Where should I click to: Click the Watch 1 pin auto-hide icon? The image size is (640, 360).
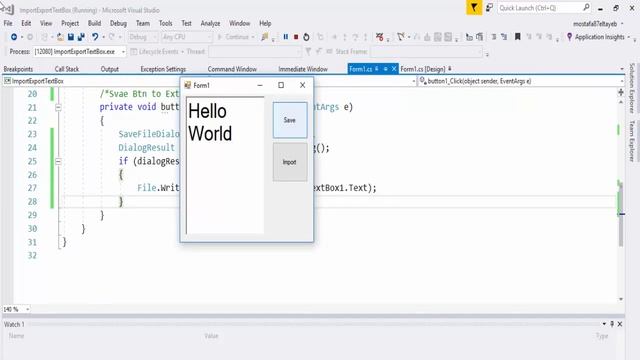tap(612, 324)
